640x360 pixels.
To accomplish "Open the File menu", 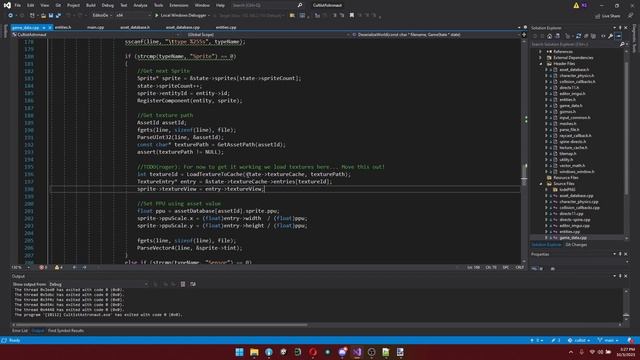I will [18, 5].
